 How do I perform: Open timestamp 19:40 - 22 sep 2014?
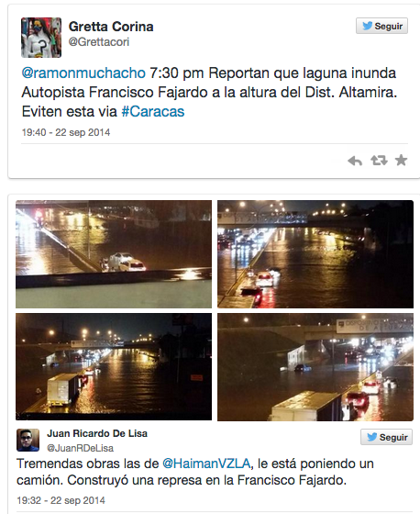click(x=66, y=132)
